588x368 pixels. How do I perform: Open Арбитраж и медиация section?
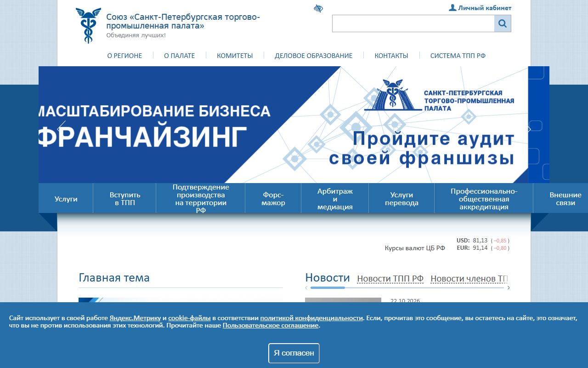coord(335,199)
